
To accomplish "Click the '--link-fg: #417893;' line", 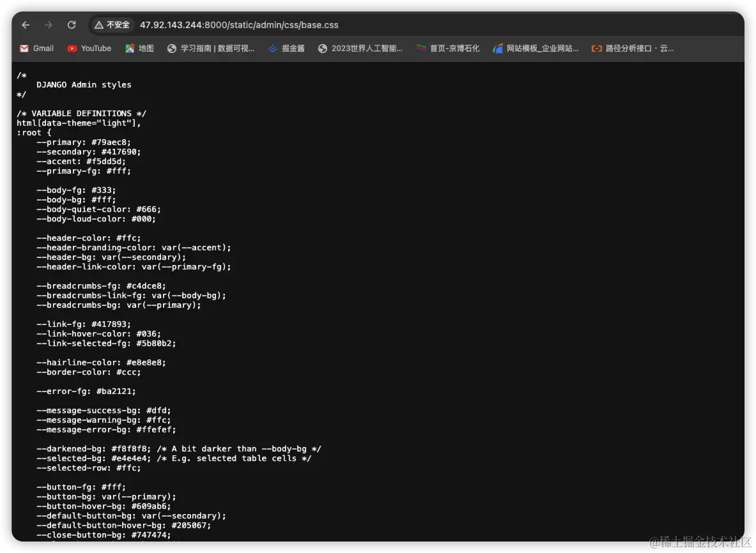I will point(84,324).
